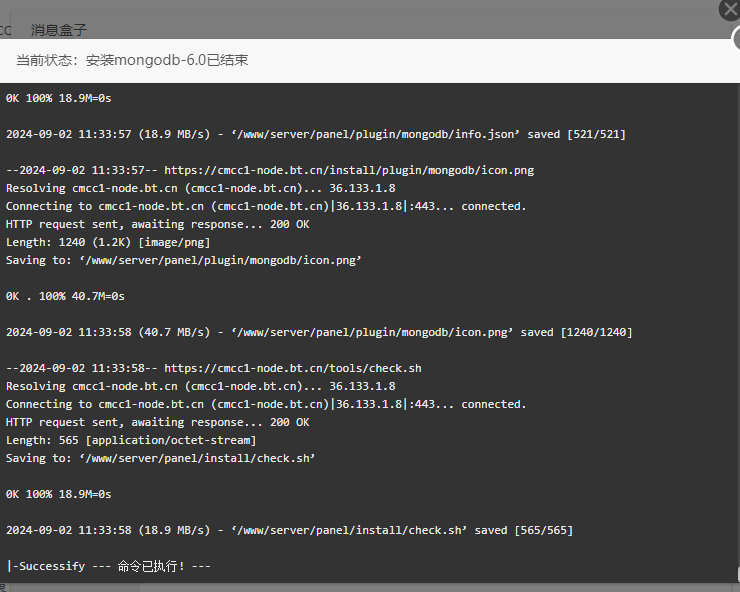The height and width of the screenshot is (592, 740).
Task: Click the icon.png saved [1240/1240] line
Action: (x=319, y=332)
